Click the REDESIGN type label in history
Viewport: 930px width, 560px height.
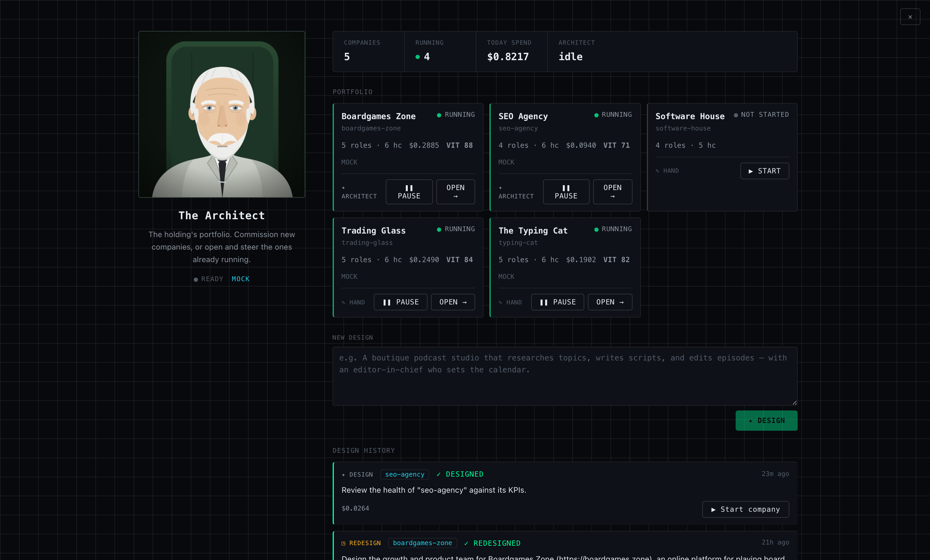click(x=361, y=543)
